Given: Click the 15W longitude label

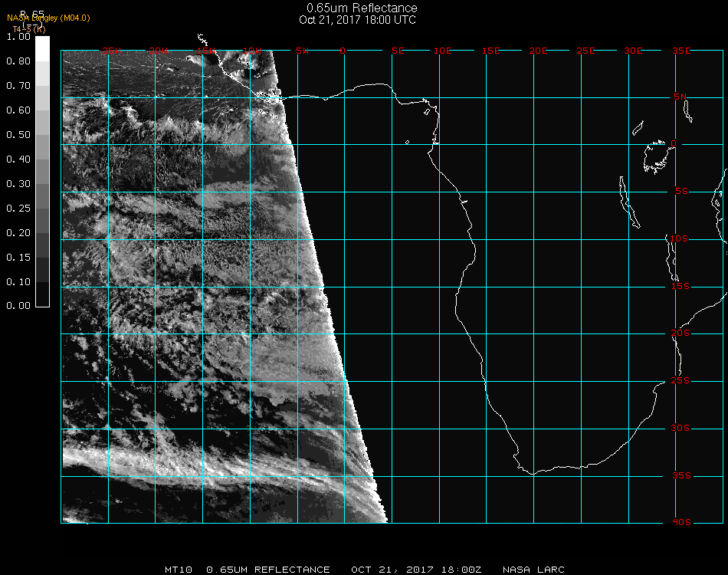Looking at the screenshot, I should tap(205, 51).
